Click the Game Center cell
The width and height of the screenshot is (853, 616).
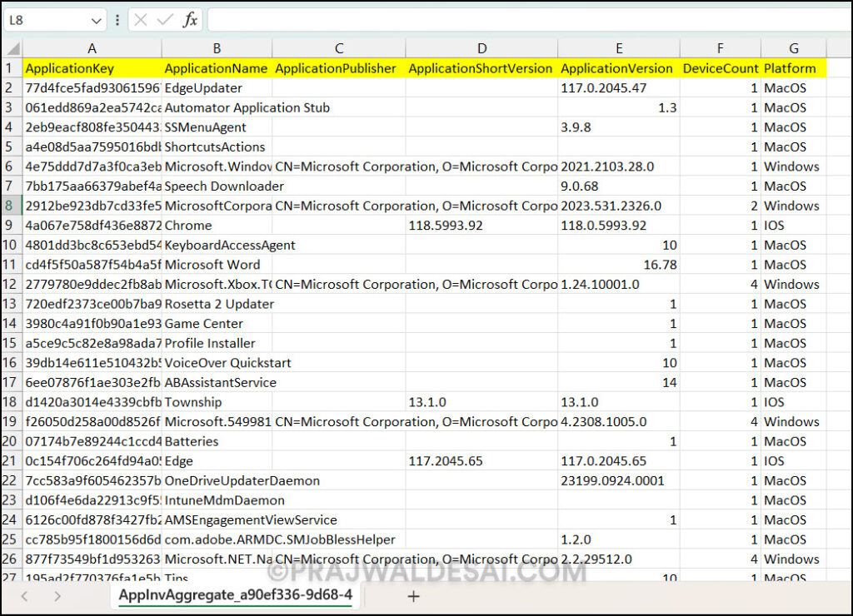click(x=217, y=324)
